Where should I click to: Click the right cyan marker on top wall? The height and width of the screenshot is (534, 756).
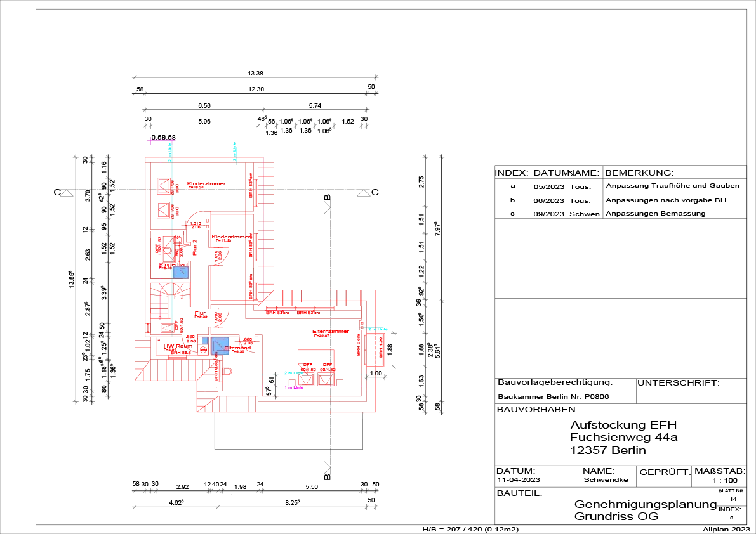235,152
